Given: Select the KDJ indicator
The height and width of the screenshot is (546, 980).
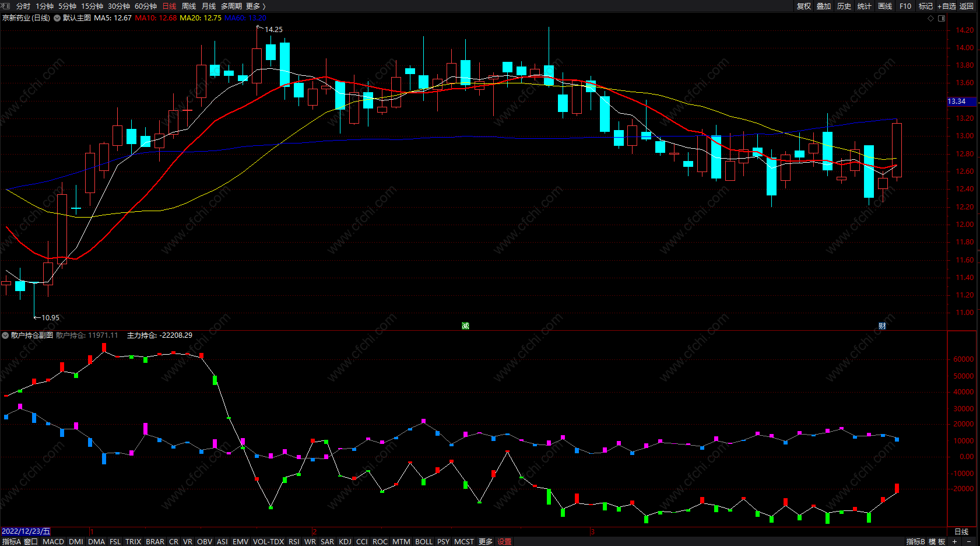Looking at the screenshot, I should [345, 542].
